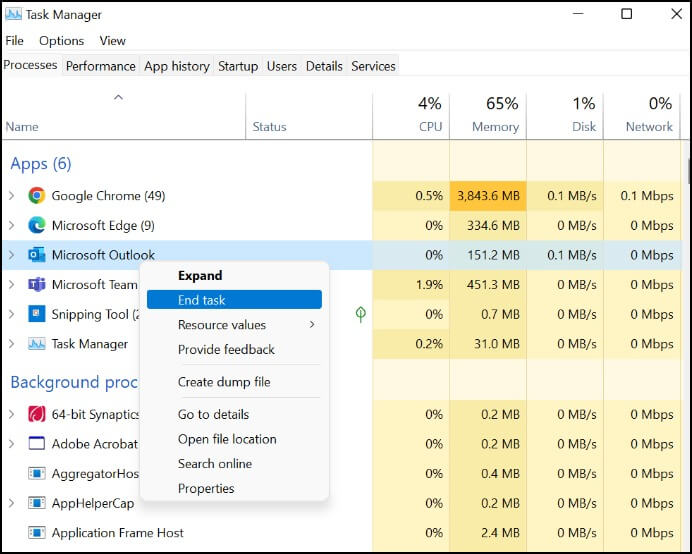Sort by the Network column header
Viewport: 692px width, 554px height.
tap(642, 117)
